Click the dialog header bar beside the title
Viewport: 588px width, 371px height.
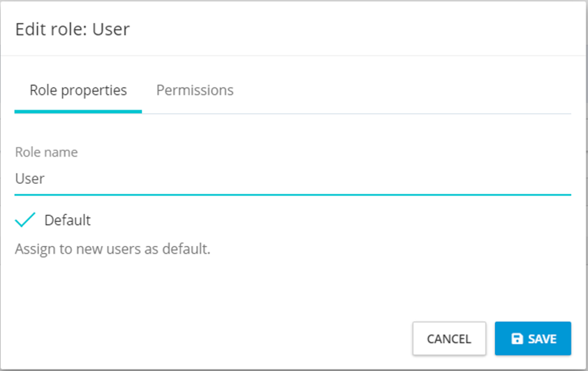click(x=349, y=29)
